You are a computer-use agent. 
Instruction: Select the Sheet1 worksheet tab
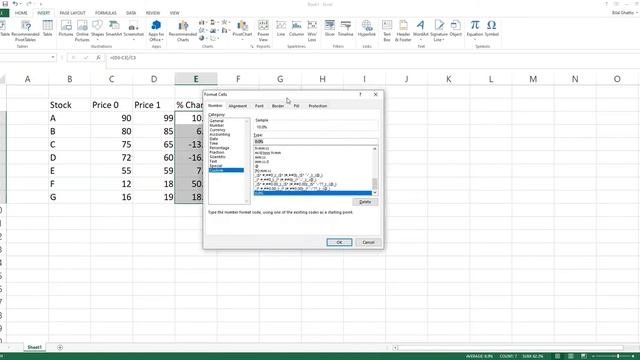[34, 347]
